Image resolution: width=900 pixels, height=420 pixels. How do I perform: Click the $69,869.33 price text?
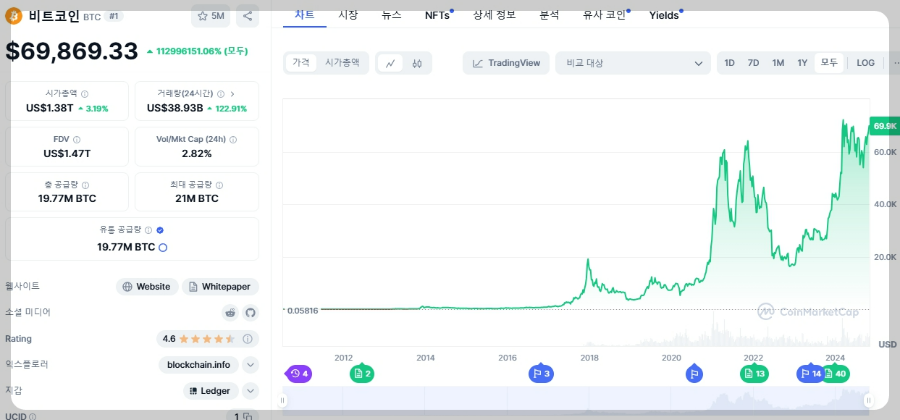coord(72,51)
